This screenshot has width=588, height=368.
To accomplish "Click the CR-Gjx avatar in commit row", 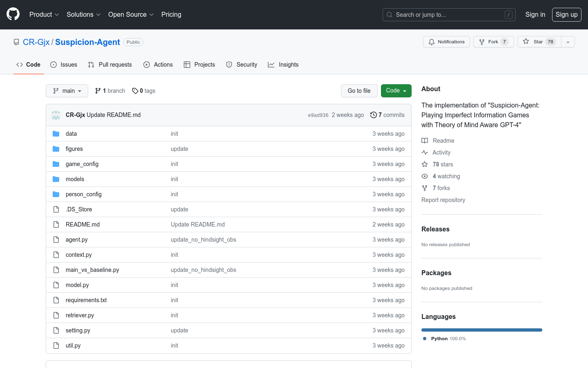I will [56, 115].
